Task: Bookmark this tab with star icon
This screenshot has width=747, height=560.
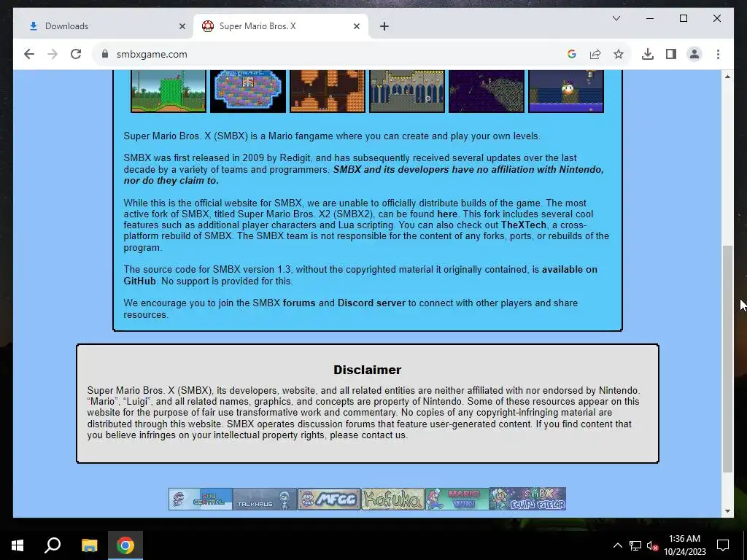Action: tap(619, 54)
